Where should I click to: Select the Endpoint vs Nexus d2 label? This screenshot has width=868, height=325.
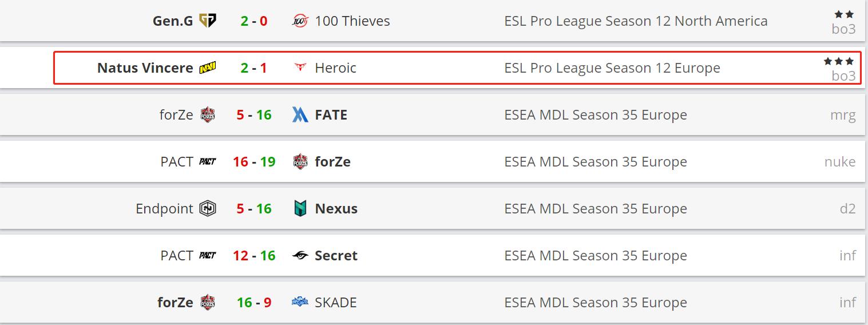[847, 209]
